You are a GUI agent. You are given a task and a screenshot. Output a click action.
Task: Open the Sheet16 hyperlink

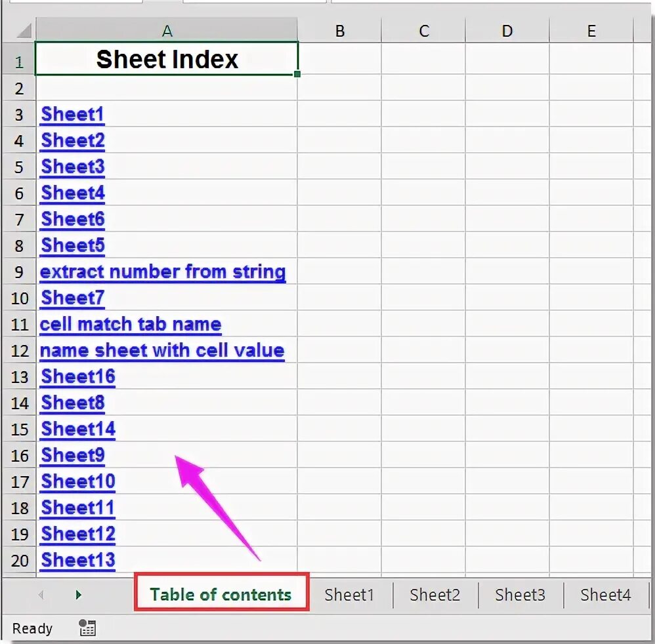[78, 376]
